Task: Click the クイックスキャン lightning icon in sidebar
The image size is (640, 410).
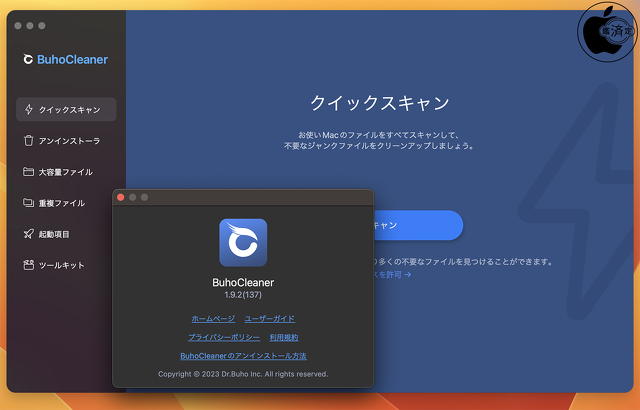Action: 29,110
